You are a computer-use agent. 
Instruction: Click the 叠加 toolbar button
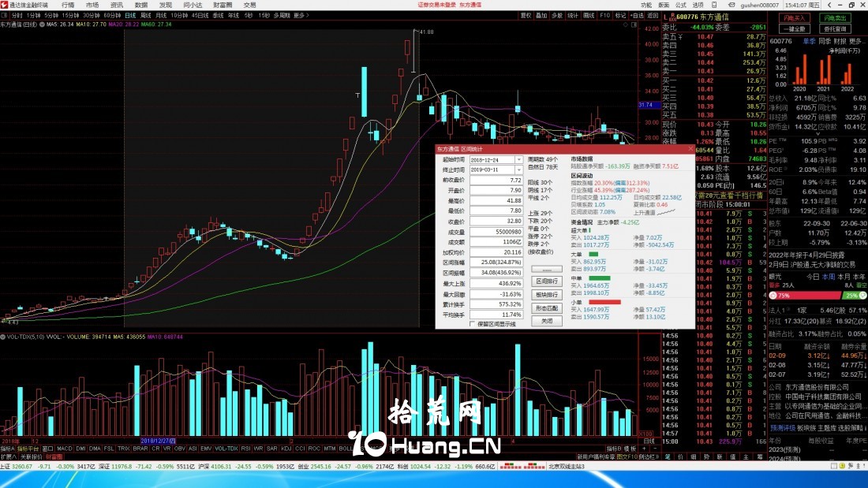[x=541, y=16]
